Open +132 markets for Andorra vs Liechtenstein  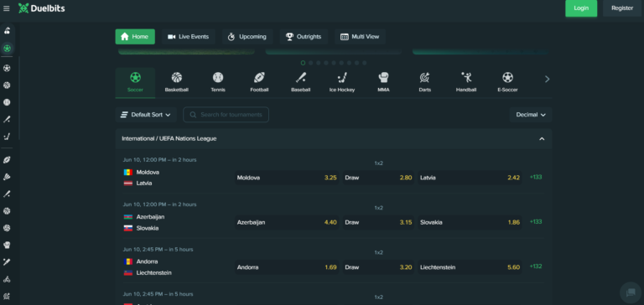click(536, 266)
